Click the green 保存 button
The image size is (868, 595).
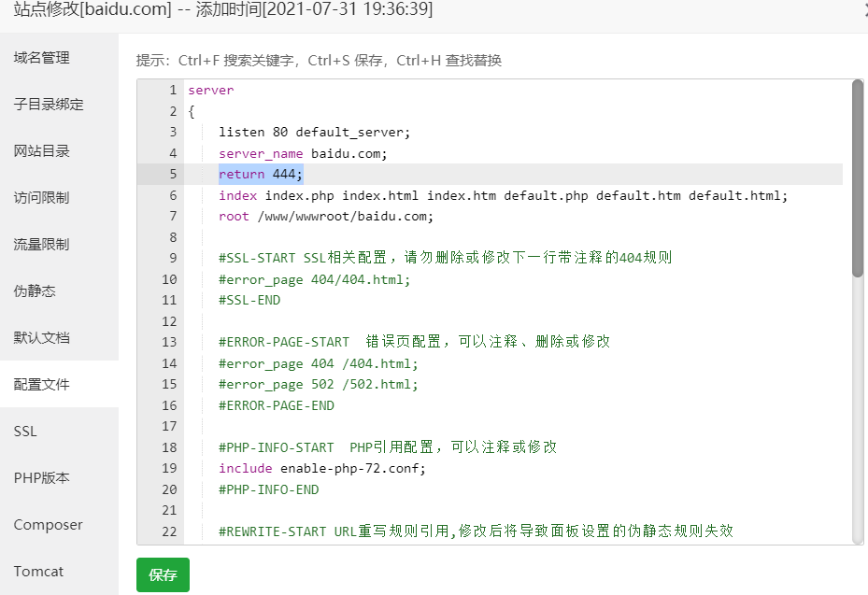[x=163, y=574]
